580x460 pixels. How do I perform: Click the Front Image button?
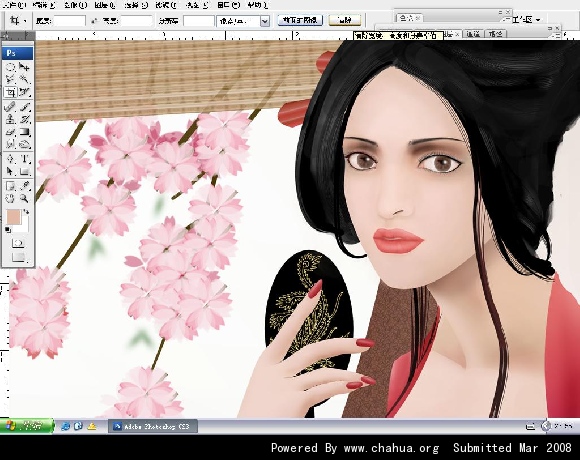tap(300, 20)
